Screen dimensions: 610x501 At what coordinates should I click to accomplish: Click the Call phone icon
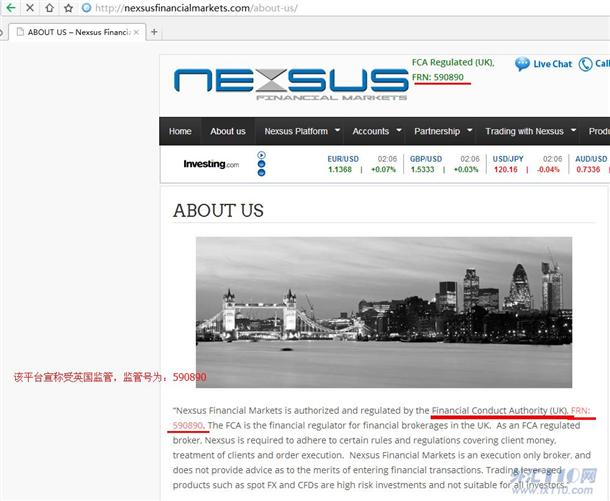tap(585, 64)
